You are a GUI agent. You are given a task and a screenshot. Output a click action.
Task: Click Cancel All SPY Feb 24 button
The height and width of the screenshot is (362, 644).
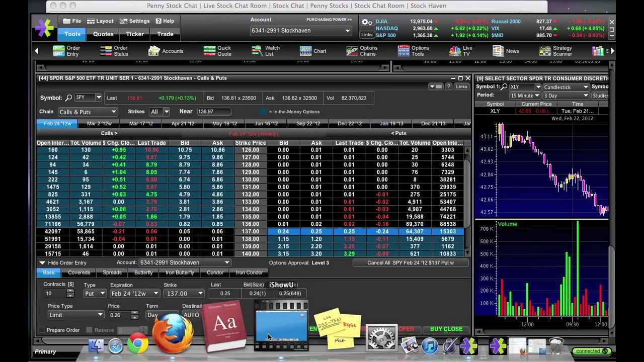(411, 263)
